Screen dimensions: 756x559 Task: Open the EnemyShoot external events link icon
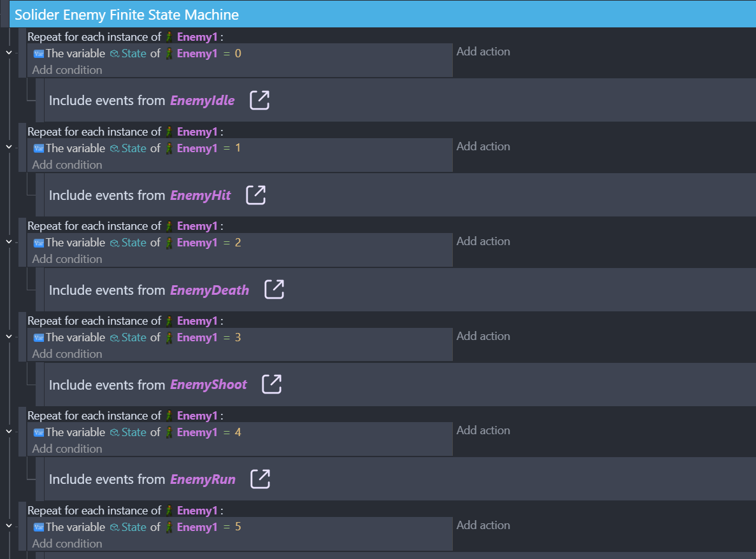click(x=272, y=384)
